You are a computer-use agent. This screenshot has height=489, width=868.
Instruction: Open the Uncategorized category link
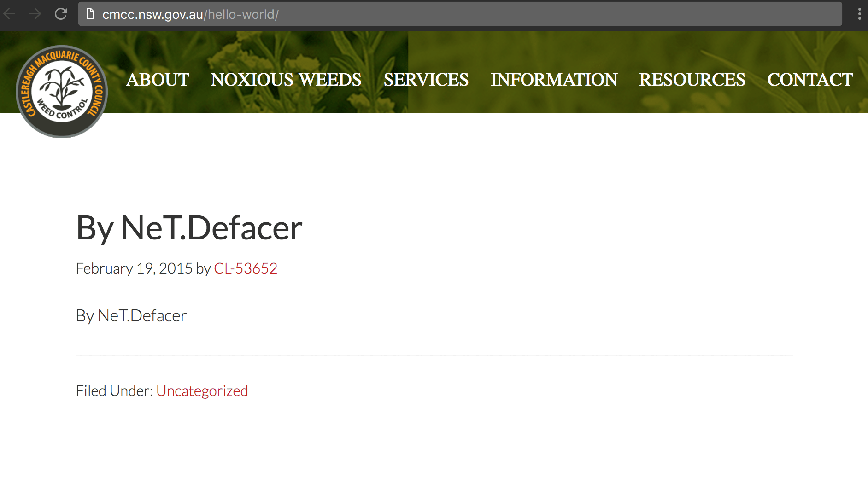tap(202, 391)
